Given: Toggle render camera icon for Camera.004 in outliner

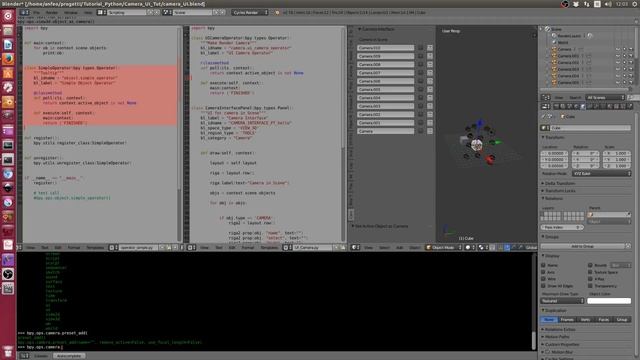Looking at the screenshot, I should point(631,76).
